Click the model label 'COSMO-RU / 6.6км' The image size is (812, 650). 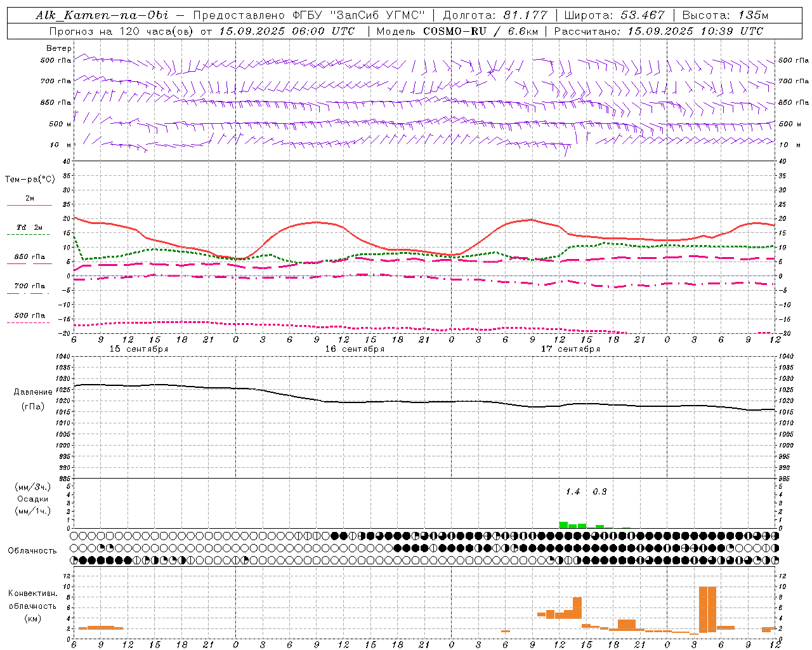coord(480,31)
